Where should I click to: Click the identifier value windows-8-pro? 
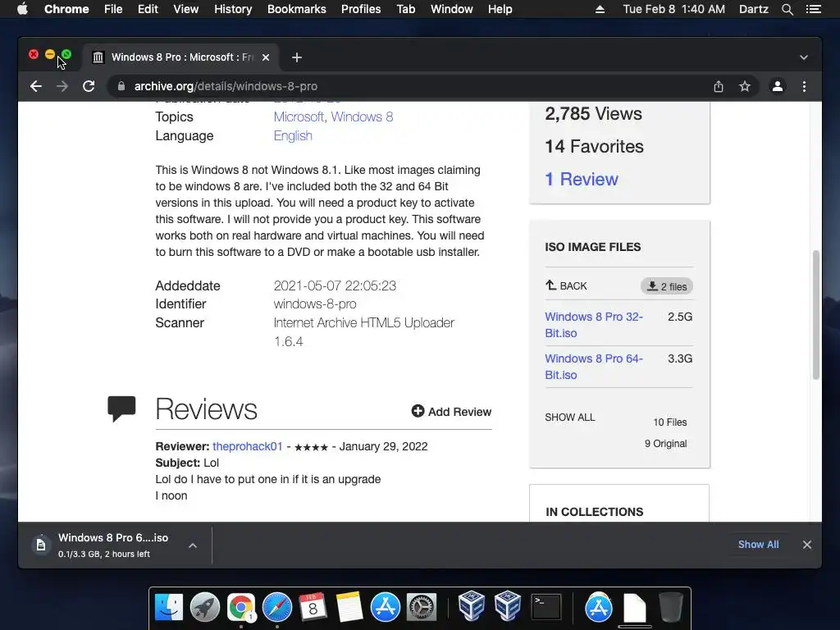315,304
